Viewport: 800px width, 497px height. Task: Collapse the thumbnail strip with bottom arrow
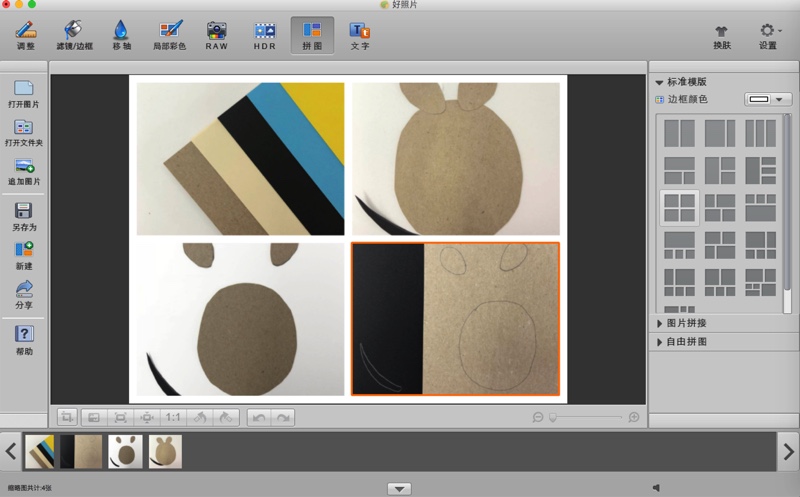click(399, 489)
